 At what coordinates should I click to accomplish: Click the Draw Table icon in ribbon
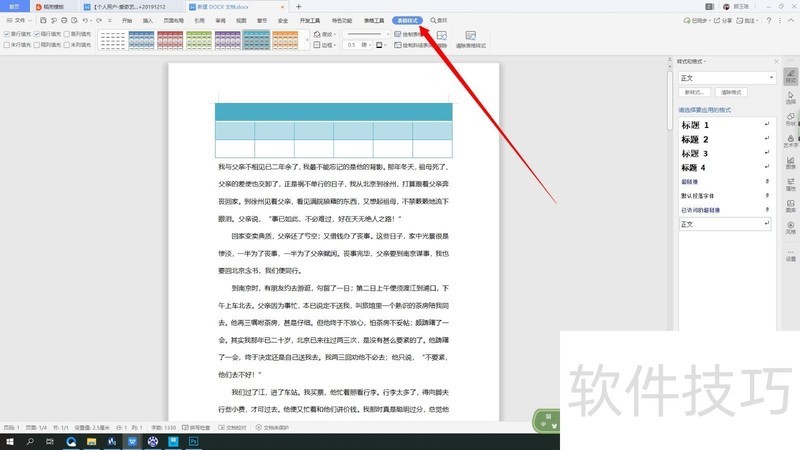pos(398,34)
